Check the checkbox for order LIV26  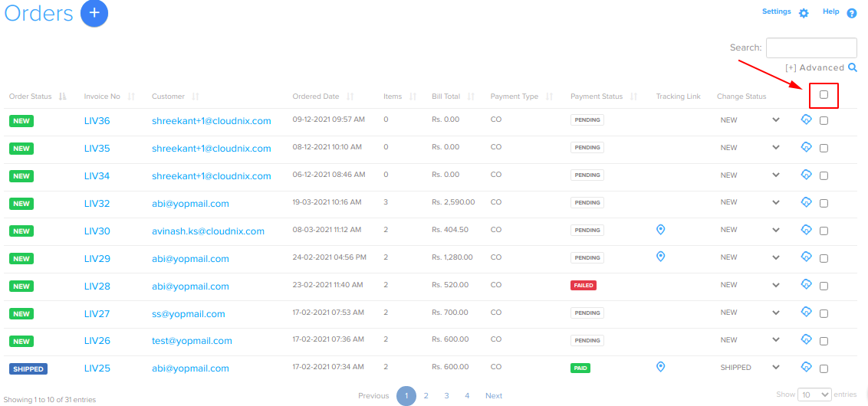824,342
